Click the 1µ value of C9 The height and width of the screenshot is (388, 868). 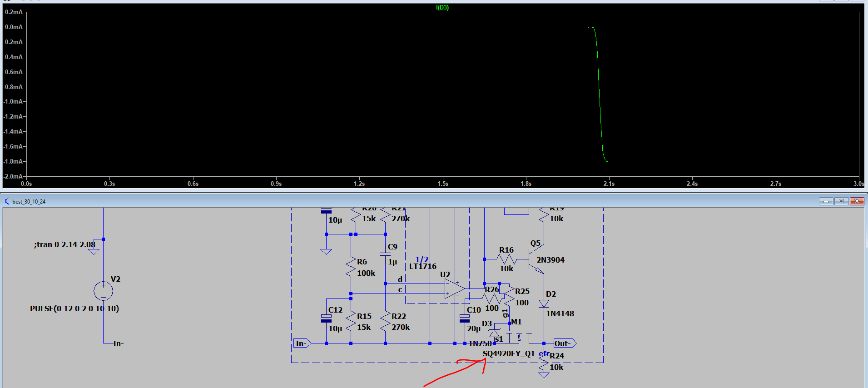392,262
